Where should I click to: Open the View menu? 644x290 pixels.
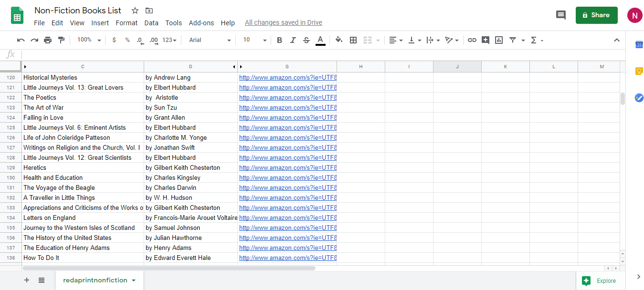pos(77,23)
